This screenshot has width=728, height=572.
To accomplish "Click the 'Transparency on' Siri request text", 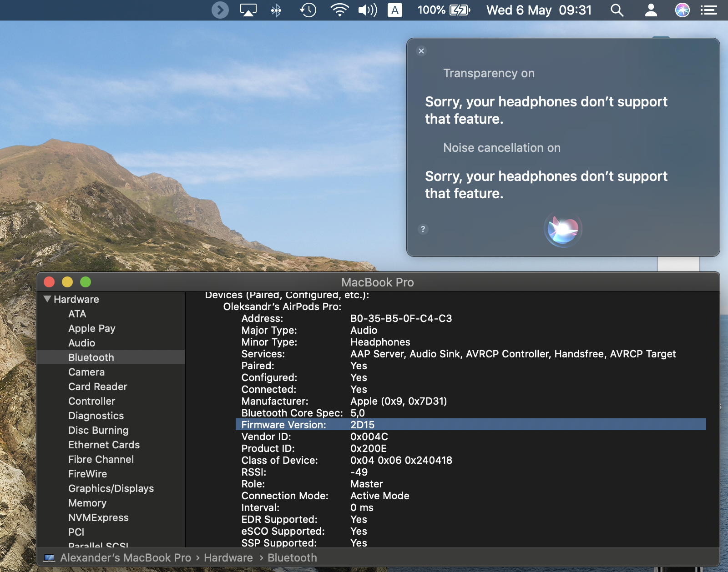I will (x=489, y=73).
